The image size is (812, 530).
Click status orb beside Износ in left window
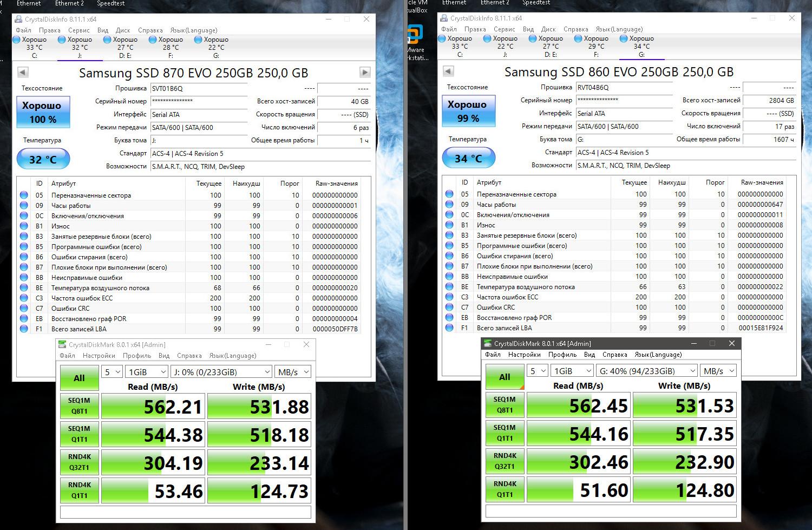click(24, 226)
